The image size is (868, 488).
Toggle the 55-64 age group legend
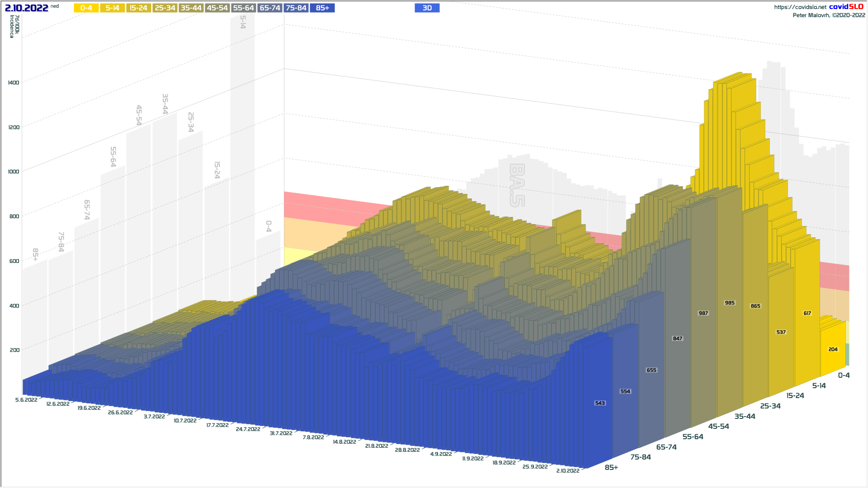(244, 8)
